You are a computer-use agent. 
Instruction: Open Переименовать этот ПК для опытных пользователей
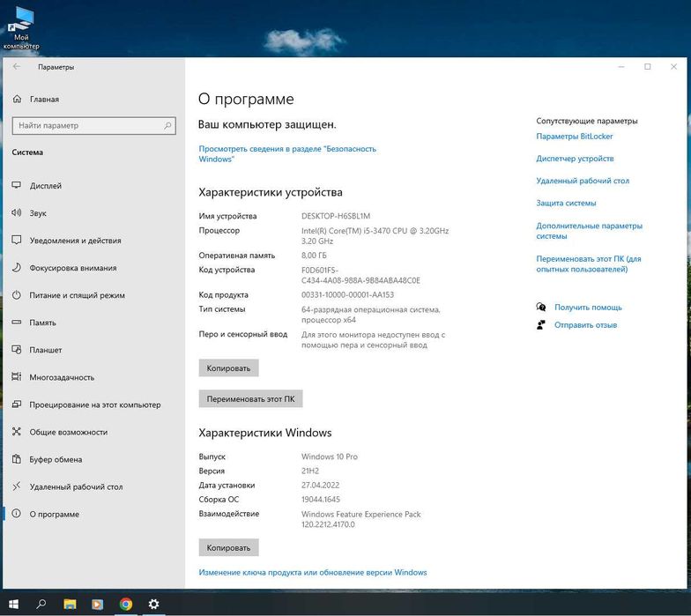(589, 263)
